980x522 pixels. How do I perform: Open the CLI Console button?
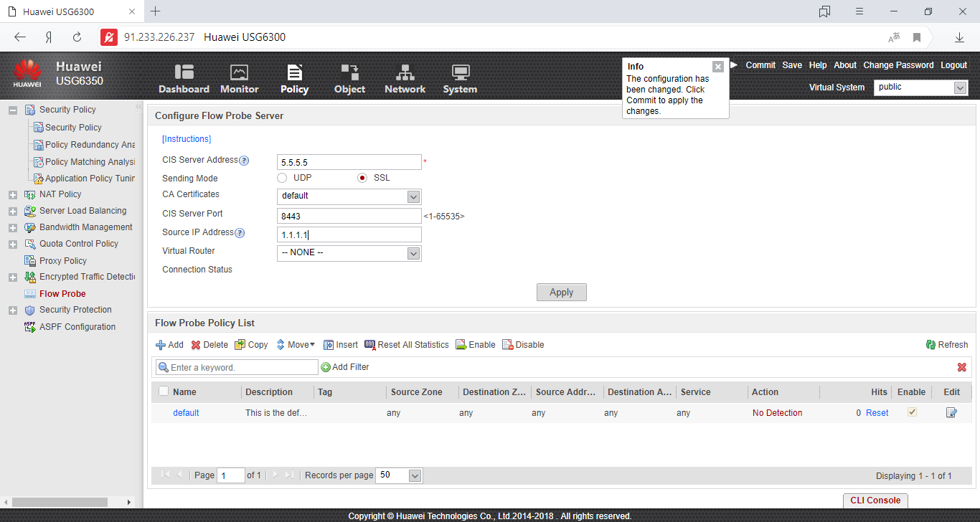point(875,500)
